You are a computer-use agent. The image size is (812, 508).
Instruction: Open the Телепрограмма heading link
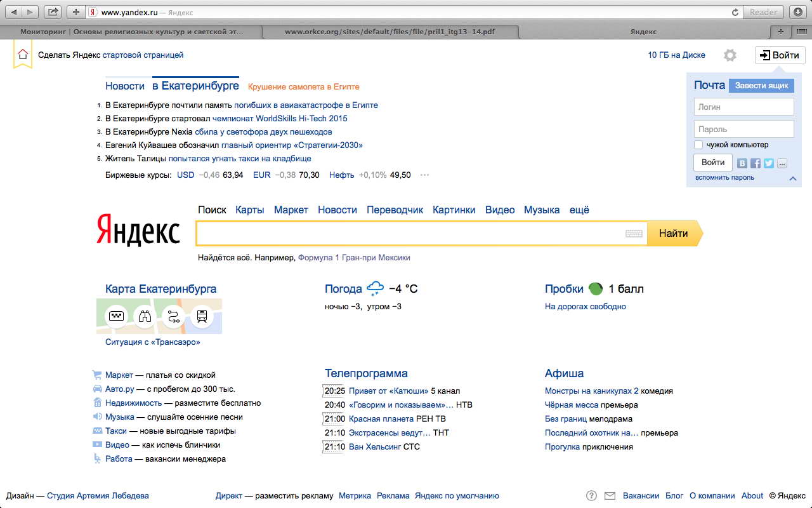point(366,373)
